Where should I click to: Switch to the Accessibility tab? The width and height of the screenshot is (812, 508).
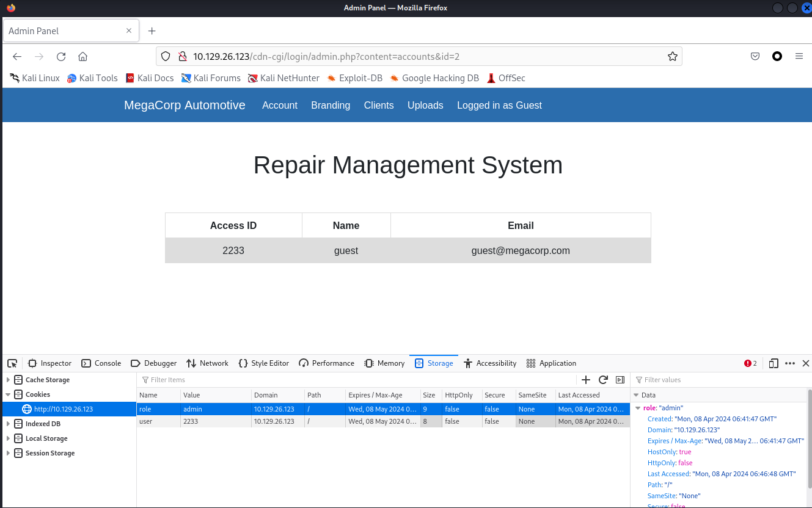[x=490, y=363]
